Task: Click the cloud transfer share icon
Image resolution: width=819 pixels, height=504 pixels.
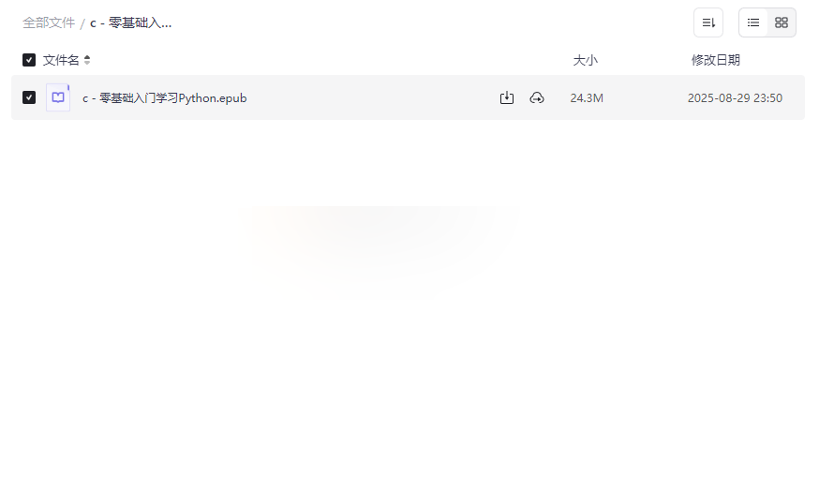Action: (537, 97)
